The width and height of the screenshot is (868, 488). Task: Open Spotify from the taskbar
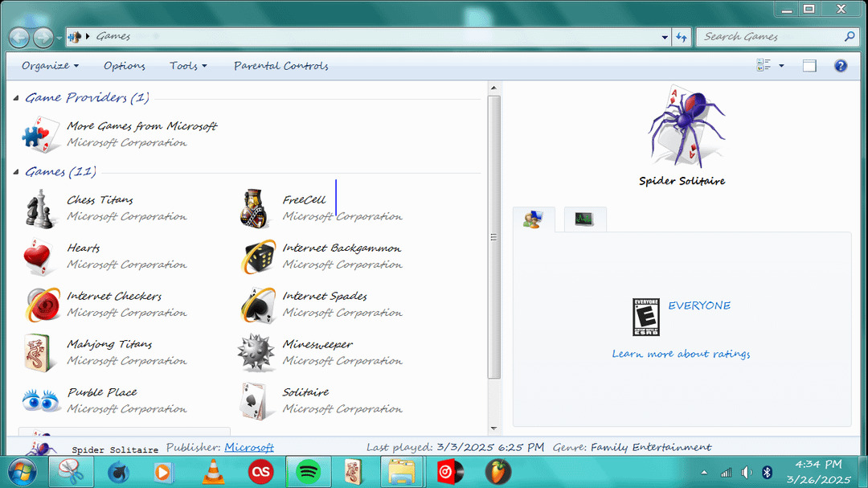coord(309,472)
